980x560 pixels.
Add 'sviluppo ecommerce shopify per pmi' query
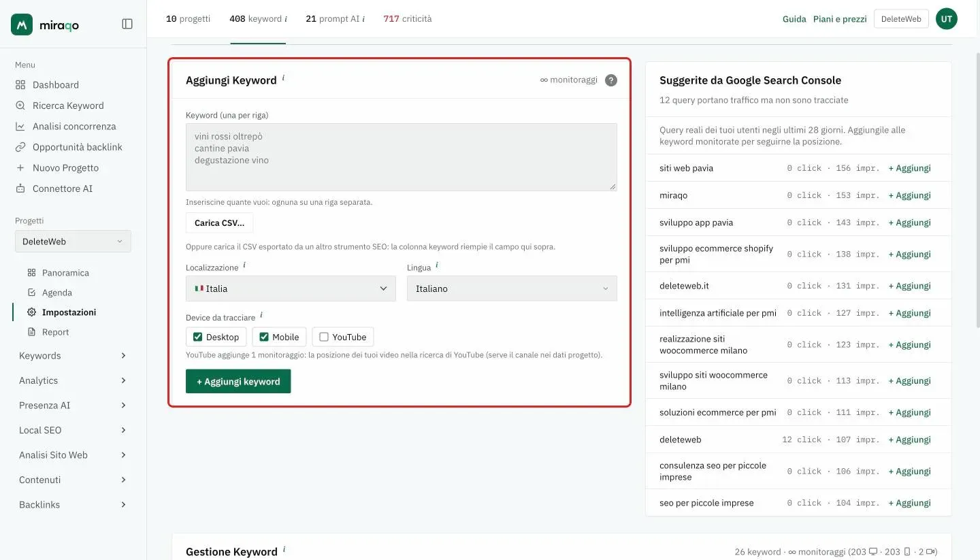tap(909, 254)
